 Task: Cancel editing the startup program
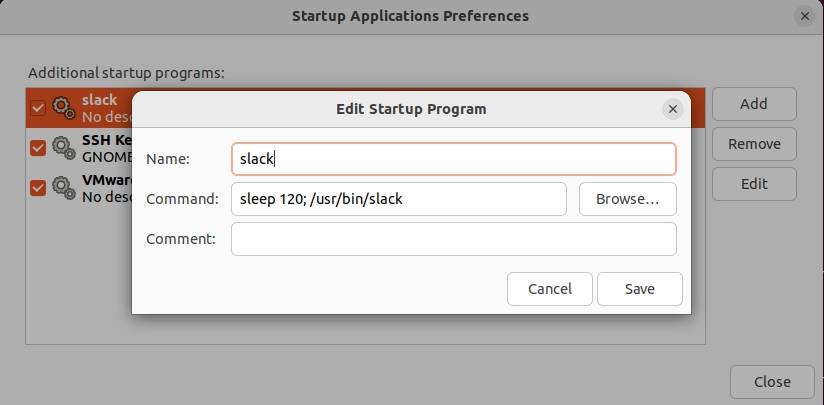click(549, 289)
